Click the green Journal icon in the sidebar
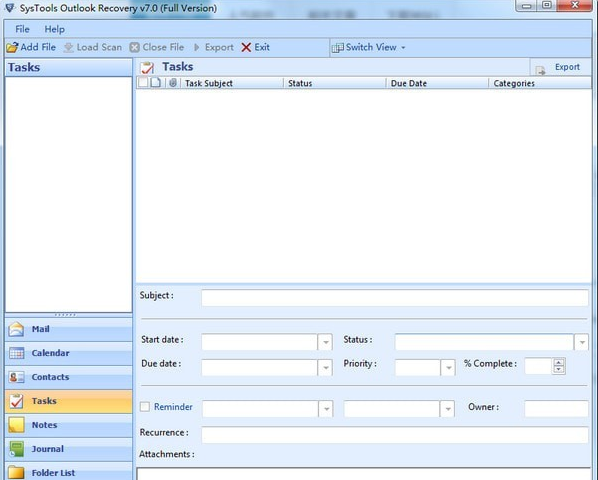Image resolution: width=598 pixels, height=480 pixels. (16, 449)
